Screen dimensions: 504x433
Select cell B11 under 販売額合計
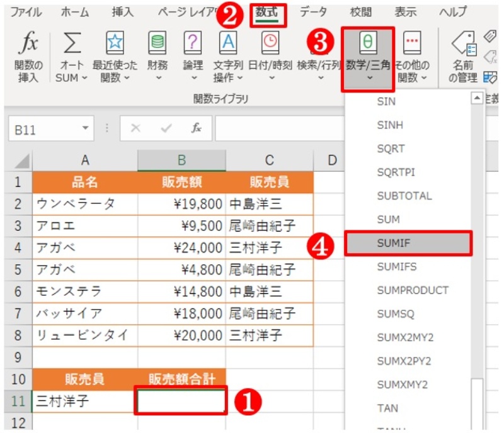(x=181, y=402)
